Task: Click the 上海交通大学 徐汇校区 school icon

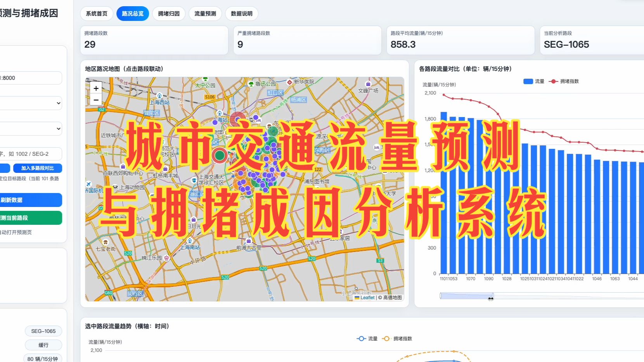Action: pos(194,180)
